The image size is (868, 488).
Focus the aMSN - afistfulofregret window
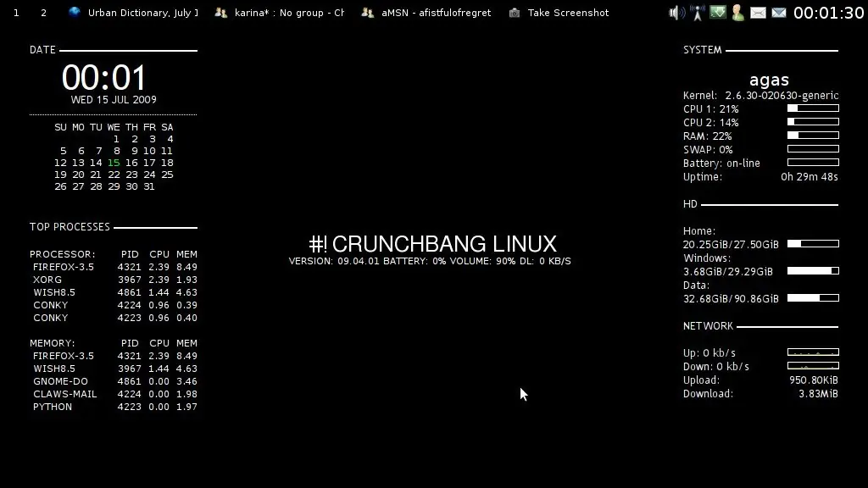coord(426,13)
